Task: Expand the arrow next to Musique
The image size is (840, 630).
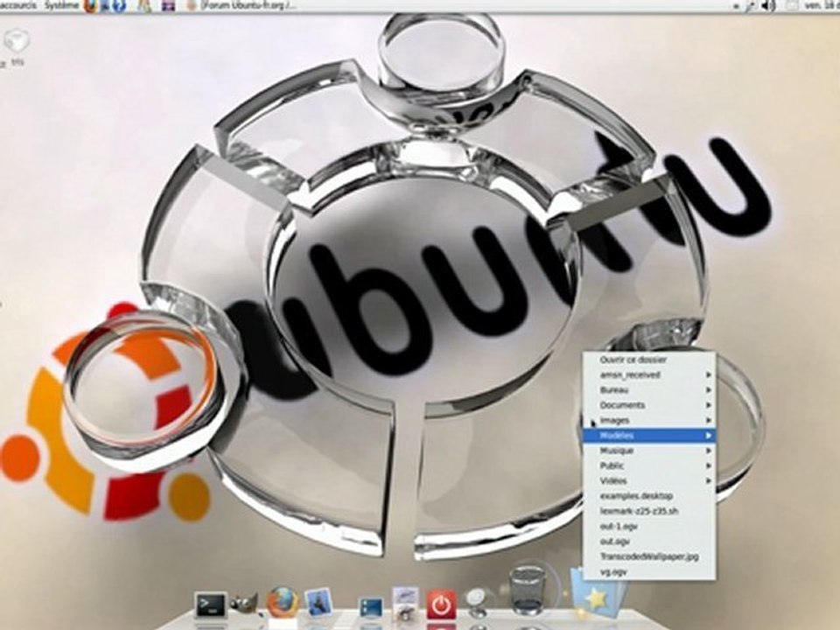Action: 708,451
